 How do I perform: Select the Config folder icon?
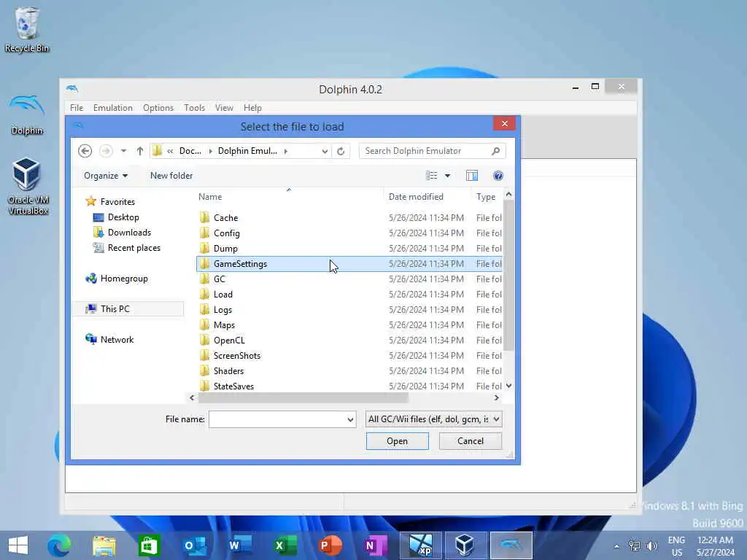click(x=204, y=233)
